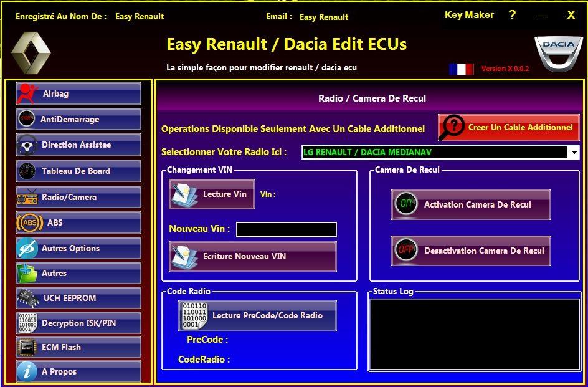The image size is (588, 387).
Task: Disable the rear camera with Desactivation toggle
Action: [405, 251]
